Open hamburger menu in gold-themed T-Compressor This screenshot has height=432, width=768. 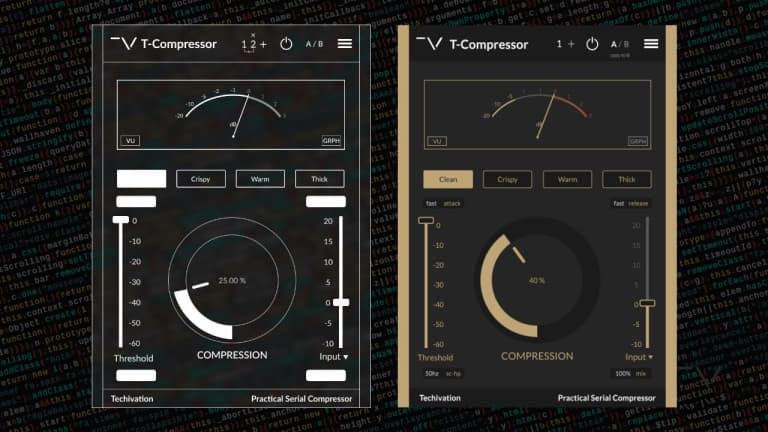coord(651,44)
